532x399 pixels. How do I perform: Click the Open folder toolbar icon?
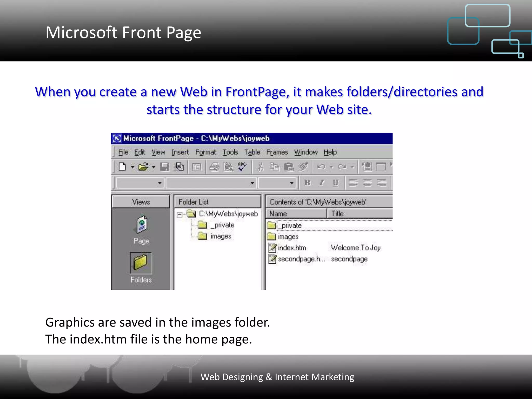pos(143,167)
